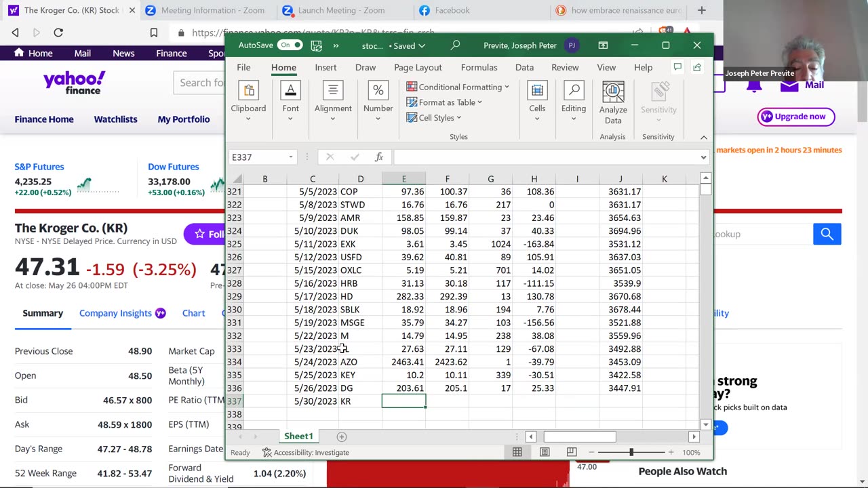Switch to the Page Layout ribbon tab
The height and width of the screenshot is (488, 868).
(x=418, y=67)
